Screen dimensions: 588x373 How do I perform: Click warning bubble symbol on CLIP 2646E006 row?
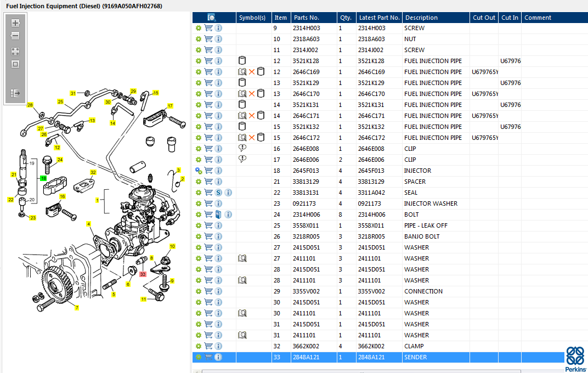pyautogui.click(x=242, y=159)
